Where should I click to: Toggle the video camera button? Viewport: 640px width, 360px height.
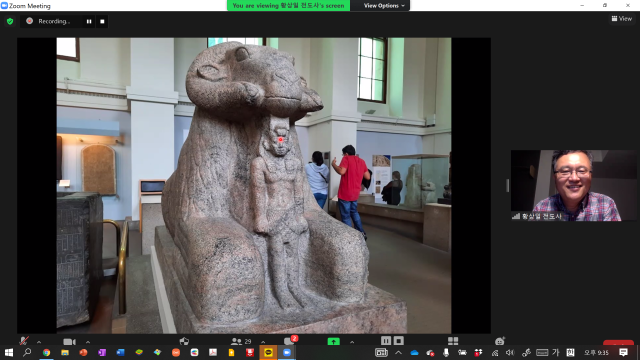tap(69, 341)
